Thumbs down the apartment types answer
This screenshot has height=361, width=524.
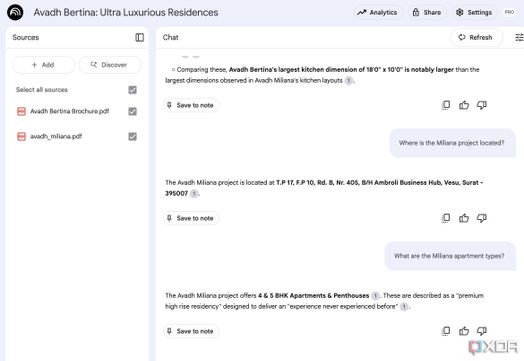coord(482,331)
